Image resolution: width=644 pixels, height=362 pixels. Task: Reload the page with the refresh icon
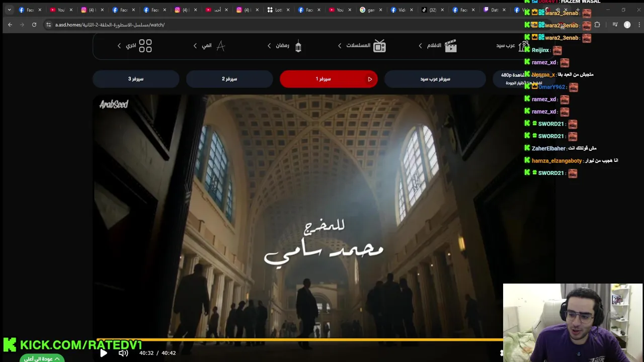34,25
